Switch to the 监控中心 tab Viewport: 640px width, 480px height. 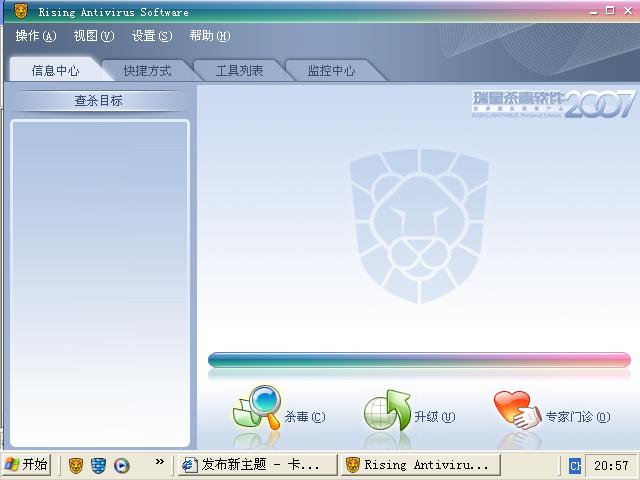click(331, 70)
